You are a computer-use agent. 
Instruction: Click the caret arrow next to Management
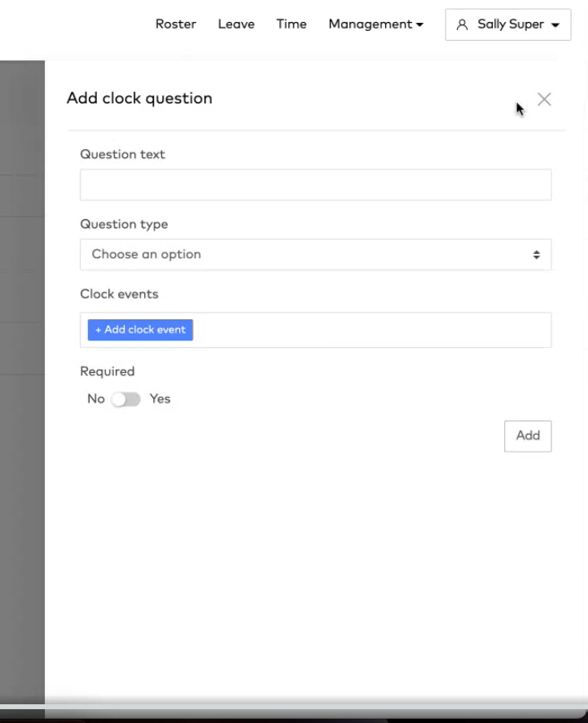click(419, 25)
